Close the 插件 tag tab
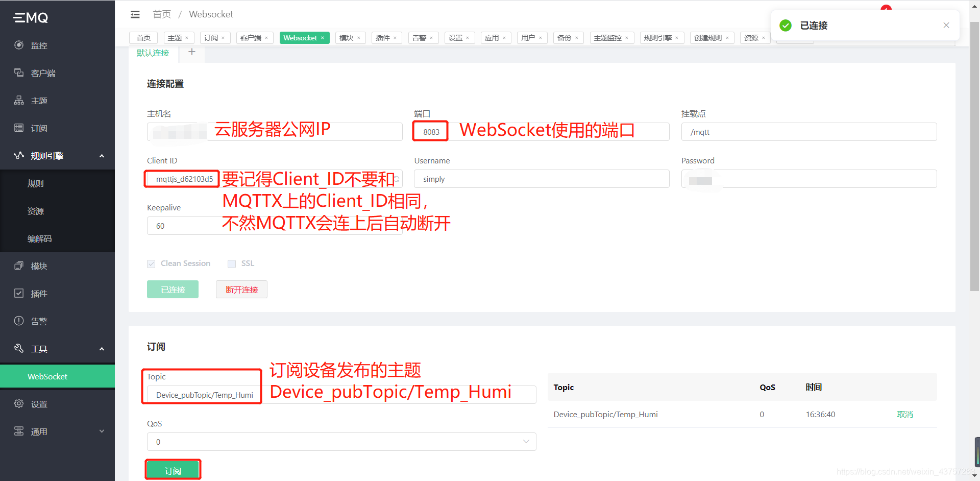Screen dimensions: 980x481 coord(395,38)
